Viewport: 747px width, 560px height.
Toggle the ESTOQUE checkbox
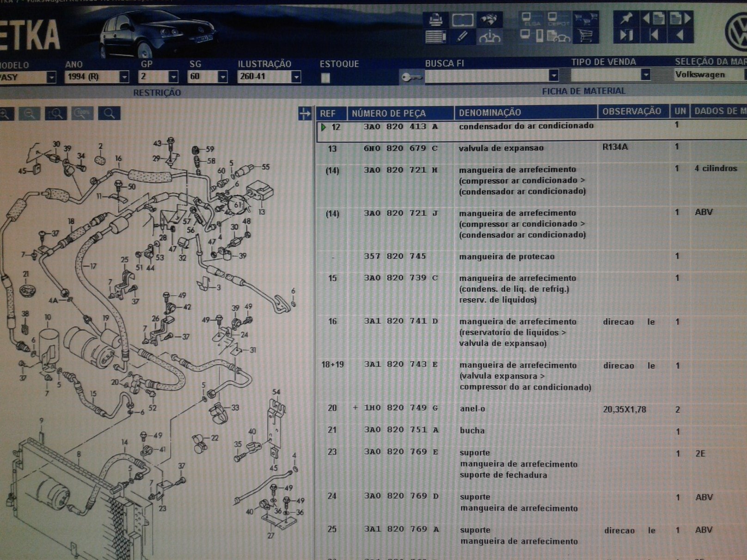(325, 78)
